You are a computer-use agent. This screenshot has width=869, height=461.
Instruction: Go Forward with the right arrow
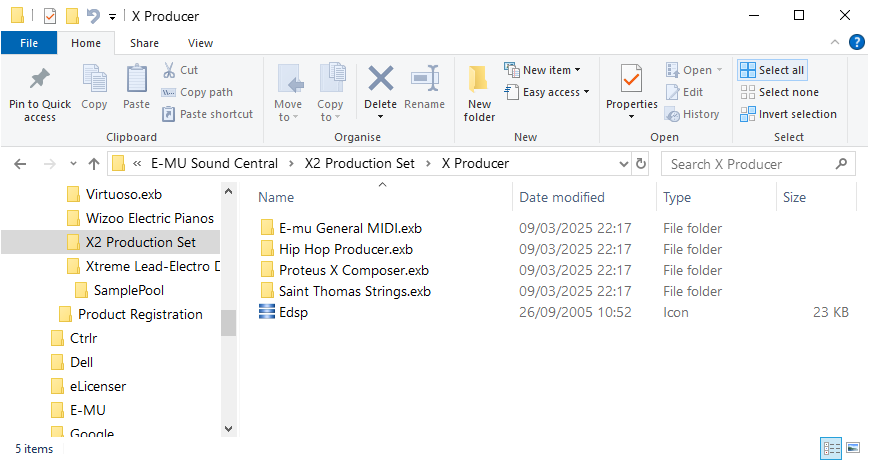50,163
